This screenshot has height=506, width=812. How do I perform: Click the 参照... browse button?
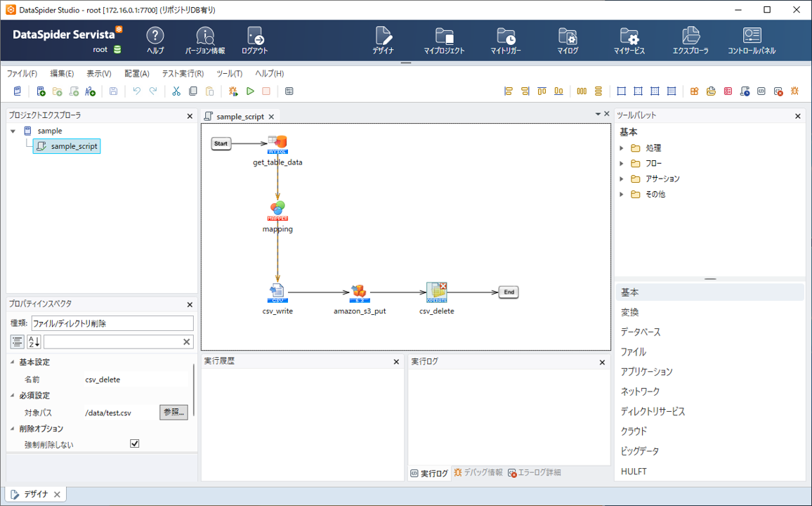(173, 413)
